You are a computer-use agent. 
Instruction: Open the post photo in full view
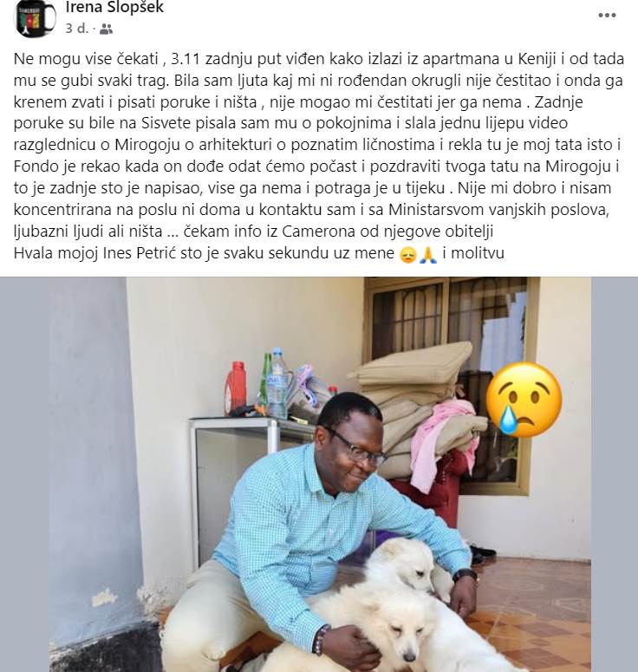[319, 474]
